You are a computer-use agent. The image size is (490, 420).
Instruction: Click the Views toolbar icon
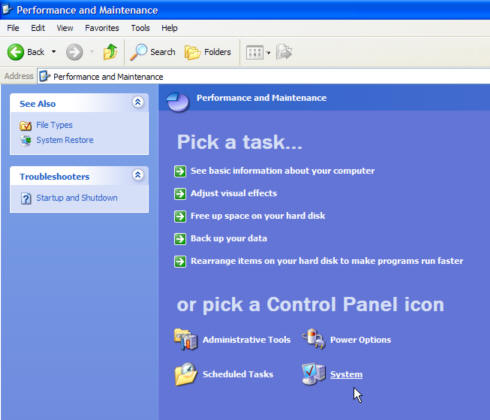tap(255, 52)
